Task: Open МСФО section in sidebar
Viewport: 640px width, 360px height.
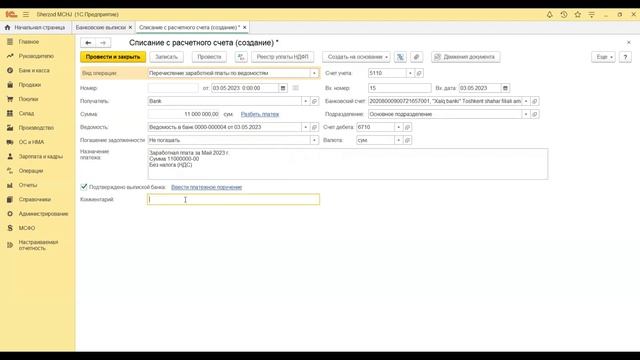Action: (27, 228)
